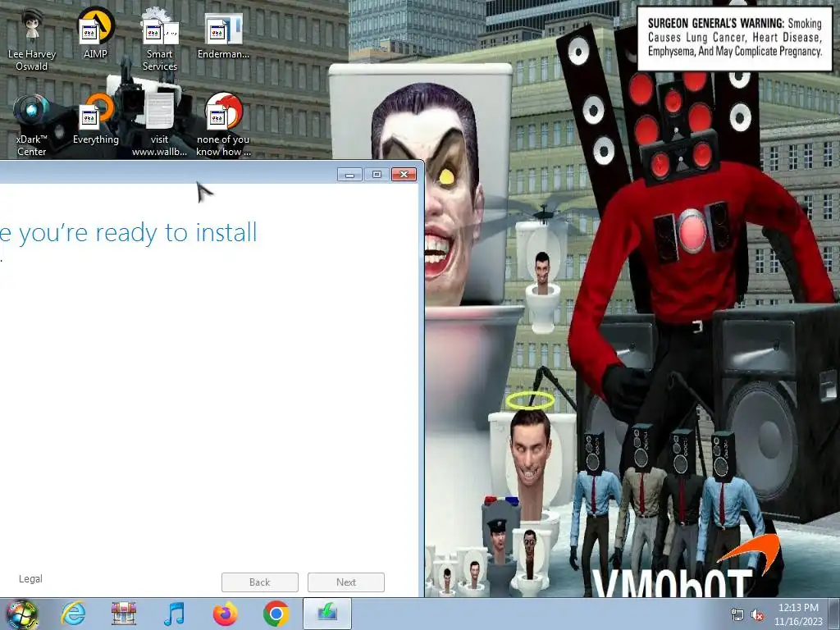The height and width of the screenshot is (630, 840).
Task: Launch Firefox from the taskbar
Action: [x=225, y=614]
